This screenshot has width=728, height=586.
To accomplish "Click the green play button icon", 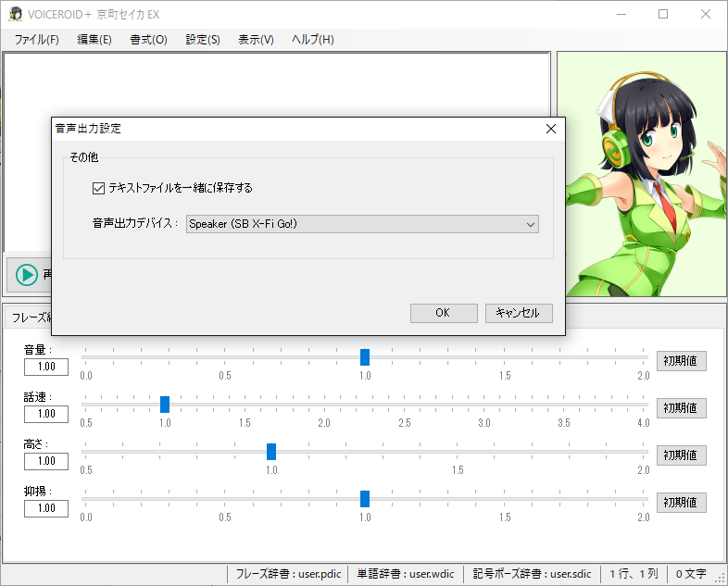I will coord(26,275).
